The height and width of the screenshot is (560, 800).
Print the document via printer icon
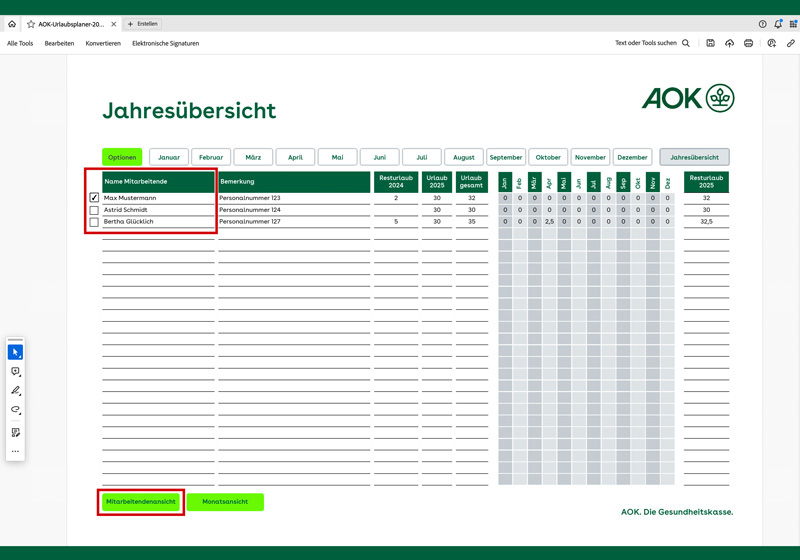pyautogui.click(x=748, y=43)
